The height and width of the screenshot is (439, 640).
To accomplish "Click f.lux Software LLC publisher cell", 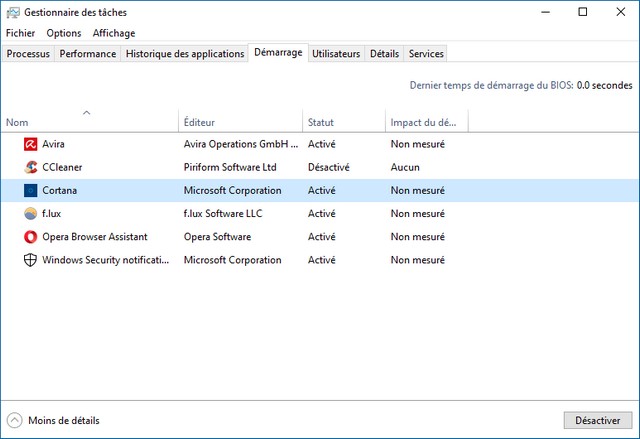I will pos(223,214).
